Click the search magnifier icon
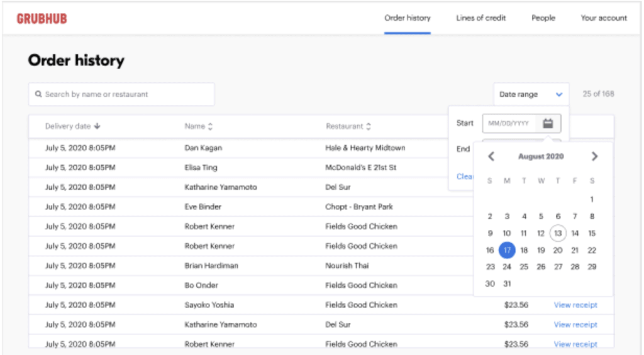 pyautogui.click(x=38, y=94)
